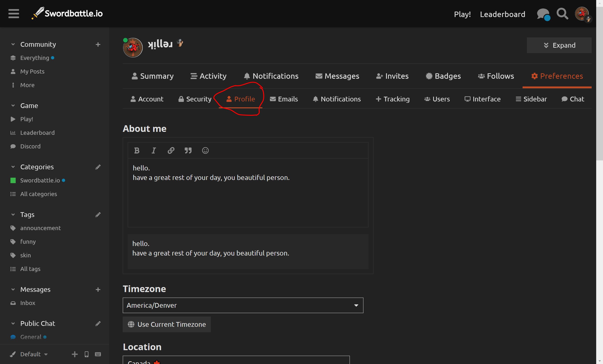Viewport: 603px width, 364px height.
Task: Switch to the Summary tab
Action: pyautogui.click(x=152, y=76)
